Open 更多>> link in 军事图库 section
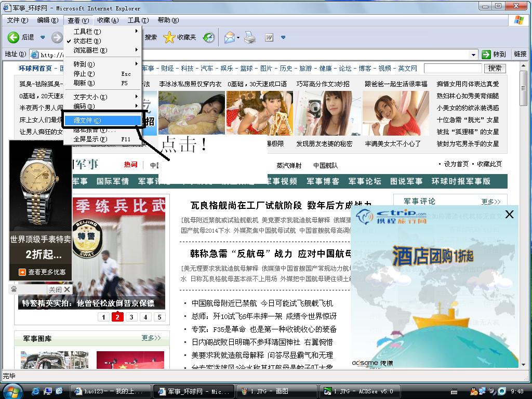This screenshot has height=399, width=532. [151, 338]
